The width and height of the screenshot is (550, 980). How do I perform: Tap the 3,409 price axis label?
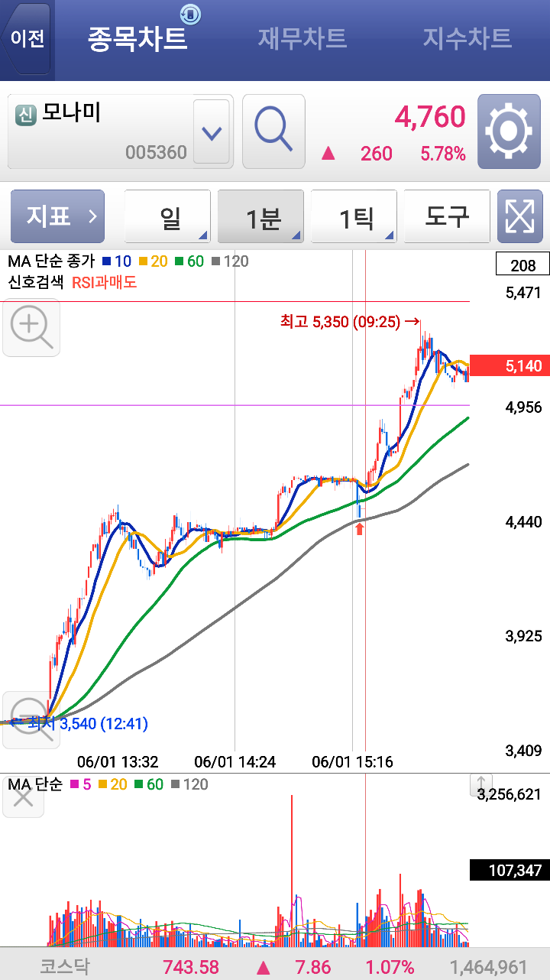click(x=523, y=751)
